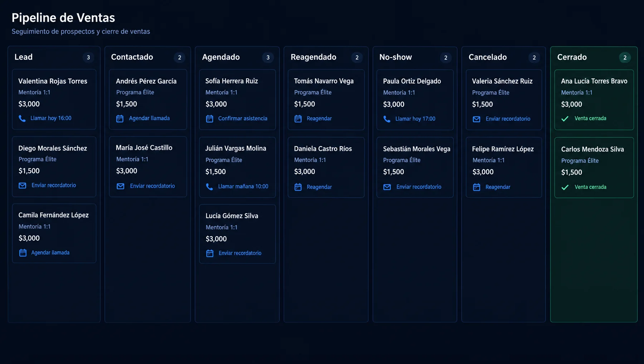
Task: Click calendar icon on Sofía Herrera Ruiz card
Action: point(210,119)
